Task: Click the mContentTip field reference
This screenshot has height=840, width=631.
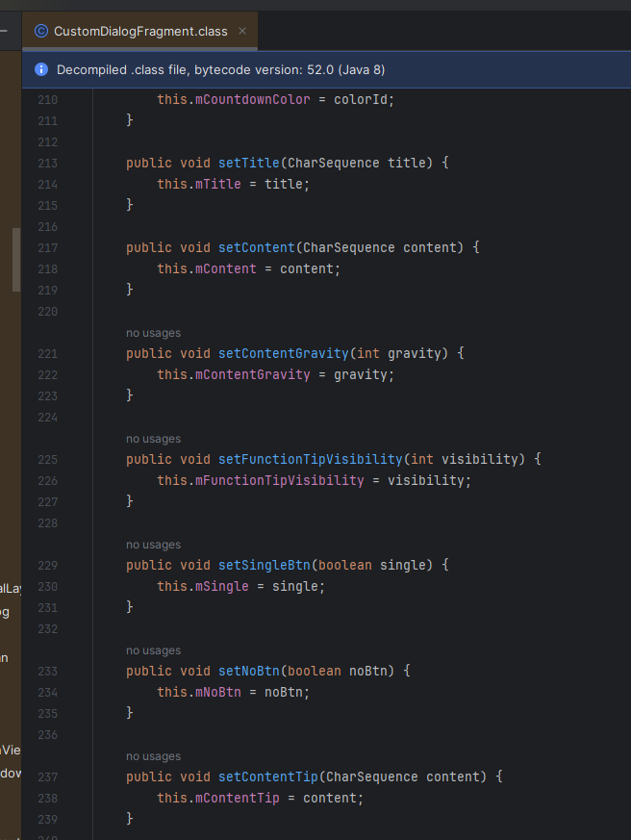Action: click(x=238, y=798)
